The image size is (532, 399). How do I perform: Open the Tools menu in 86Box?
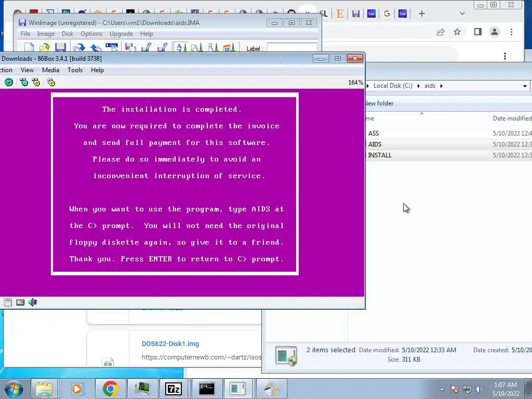(x=75, y=70)
